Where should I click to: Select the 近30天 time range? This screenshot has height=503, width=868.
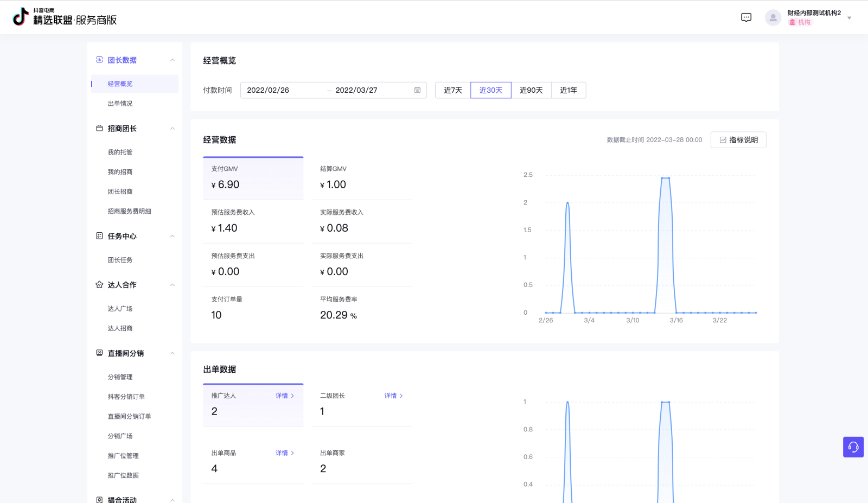pos(491,90)
